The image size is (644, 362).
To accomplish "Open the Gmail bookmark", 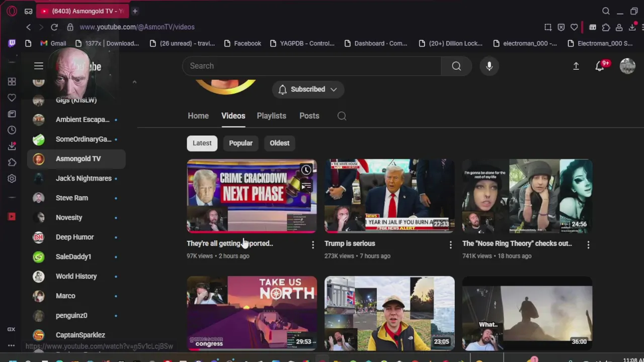I will pos(53,43).
